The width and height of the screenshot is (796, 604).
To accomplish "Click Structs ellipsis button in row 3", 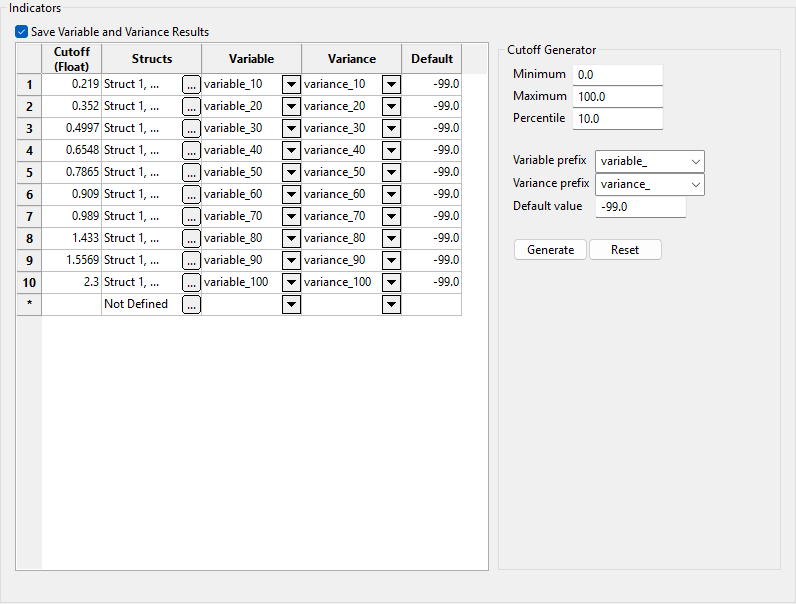I will pyautogui.click(x=191, y=128).
